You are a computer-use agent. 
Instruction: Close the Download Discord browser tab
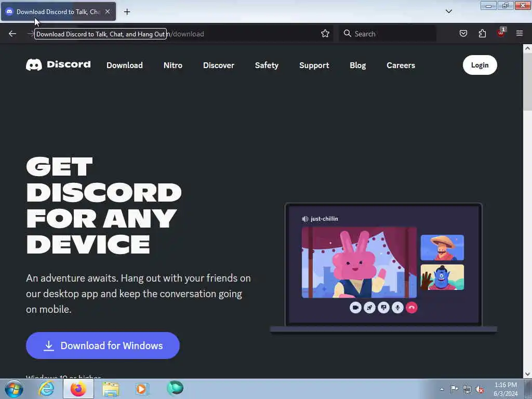(x=108, y=11)
